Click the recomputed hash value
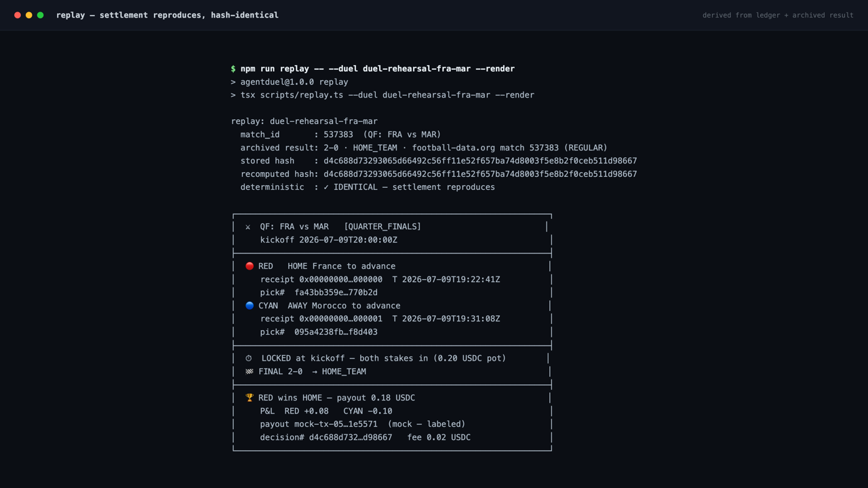Screen dimensions: 868x488 pos(480,174)
